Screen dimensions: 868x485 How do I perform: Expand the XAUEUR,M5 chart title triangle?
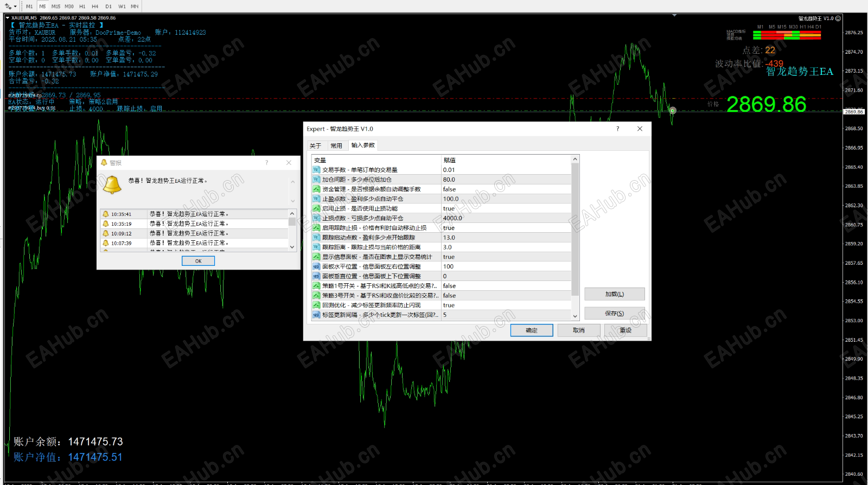point(8,18)
